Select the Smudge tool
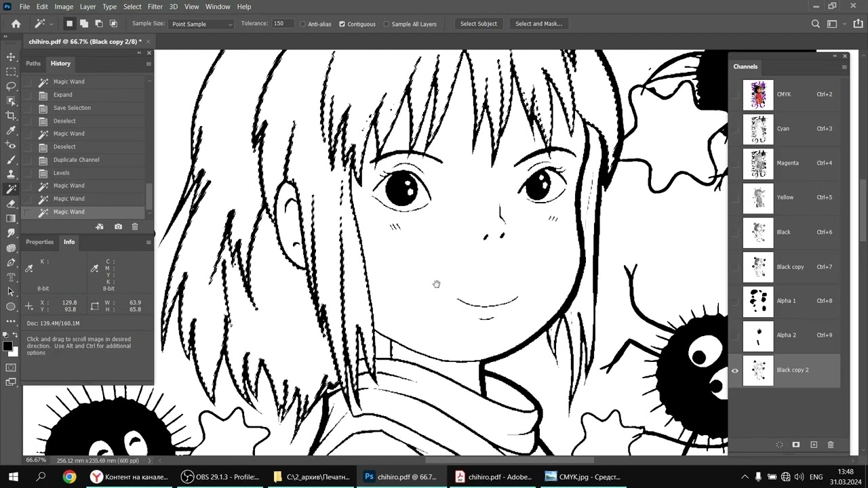 coord(11,233)
